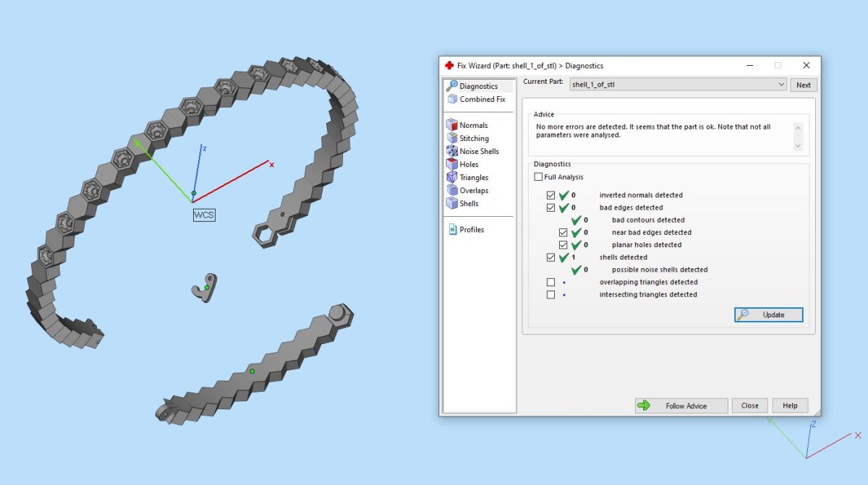Expand the Current Part dropdown
The height and width of the screenshot is (485, 868).
click(x=678, y=85)
